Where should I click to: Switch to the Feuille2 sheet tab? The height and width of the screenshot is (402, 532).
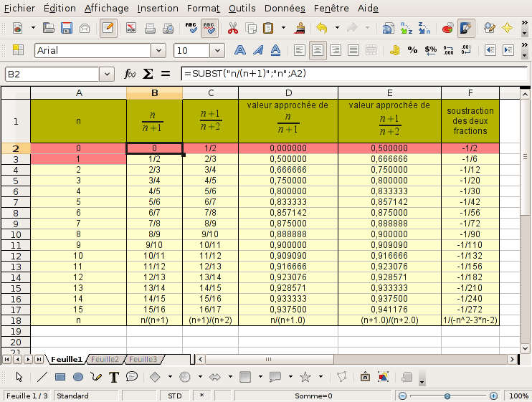tap(105, 359)
